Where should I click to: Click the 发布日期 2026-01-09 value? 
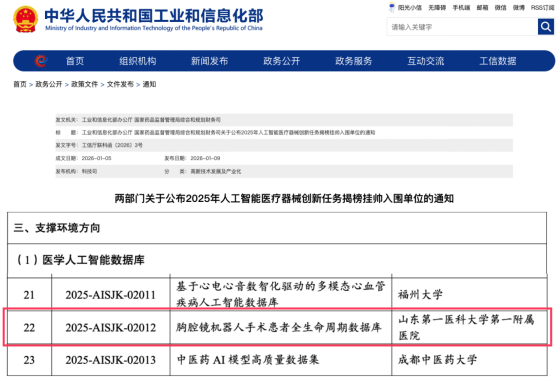(x=205, y=158)
